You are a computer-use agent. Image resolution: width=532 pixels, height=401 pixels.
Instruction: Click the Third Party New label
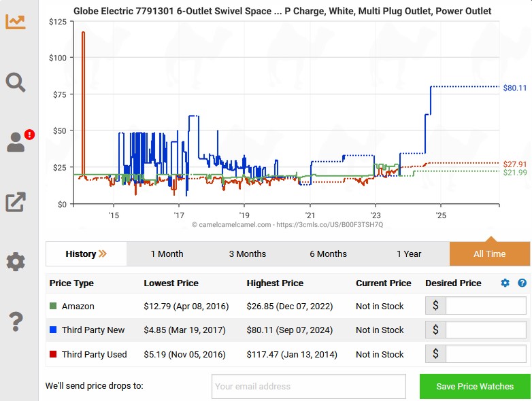93,330
